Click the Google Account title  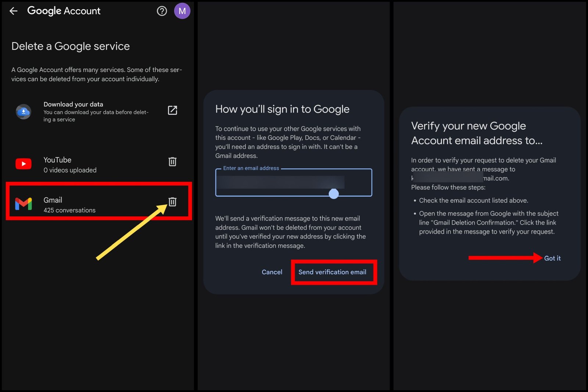(x=64, y=11)
